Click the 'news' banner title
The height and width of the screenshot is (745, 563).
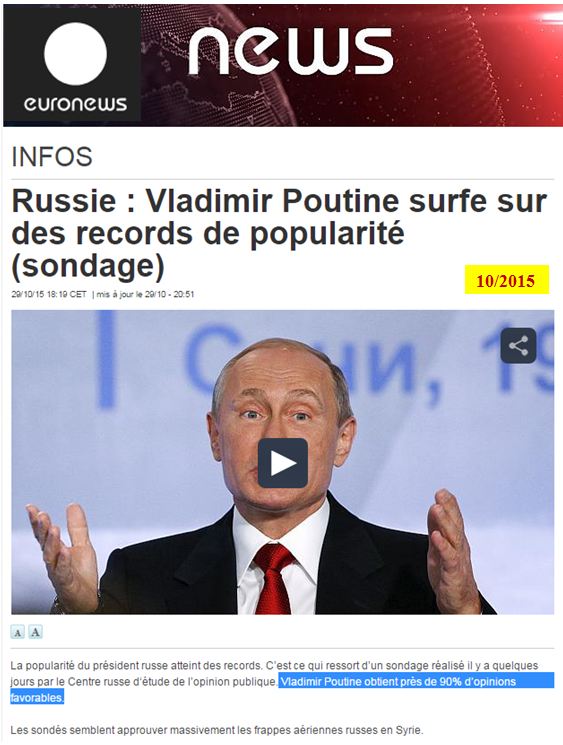tap(291, 51)
